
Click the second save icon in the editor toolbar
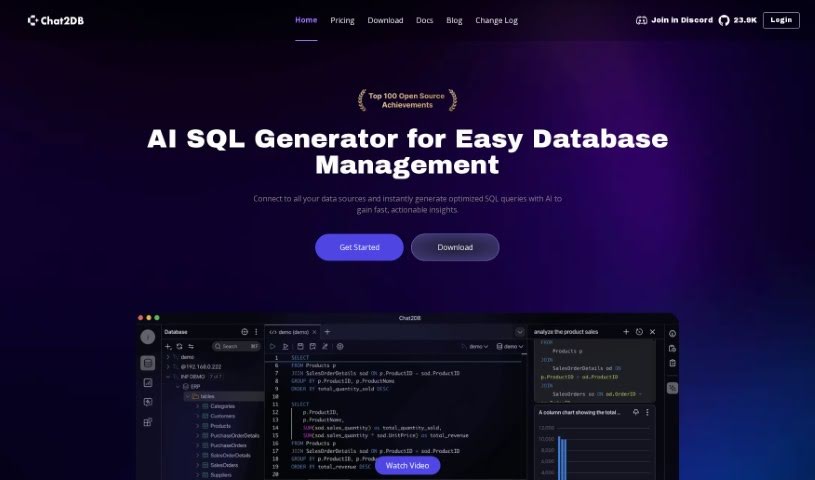312,346
